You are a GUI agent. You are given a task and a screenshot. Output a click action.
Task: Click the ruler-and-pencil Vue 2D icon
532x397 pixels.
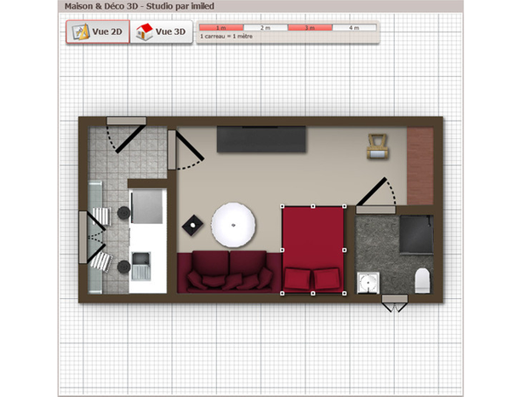(81, 32)
